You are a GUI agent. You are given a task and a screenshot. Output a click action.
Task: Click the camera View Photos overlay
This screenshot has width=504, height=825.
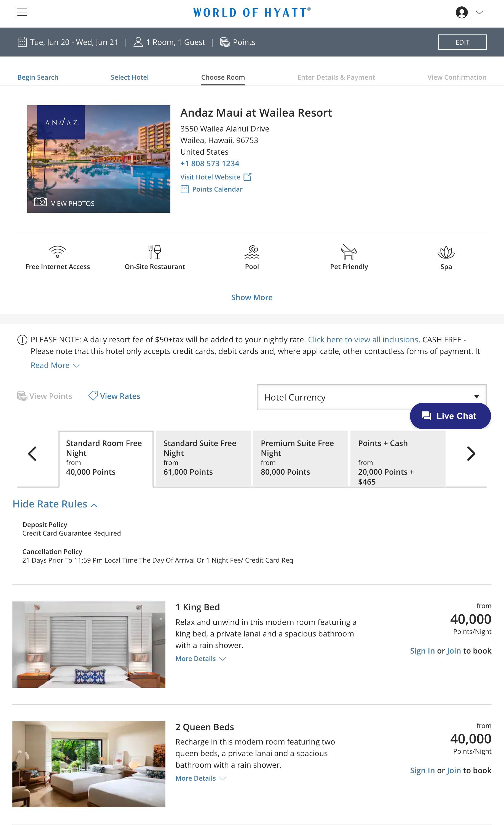pos(64,203)
